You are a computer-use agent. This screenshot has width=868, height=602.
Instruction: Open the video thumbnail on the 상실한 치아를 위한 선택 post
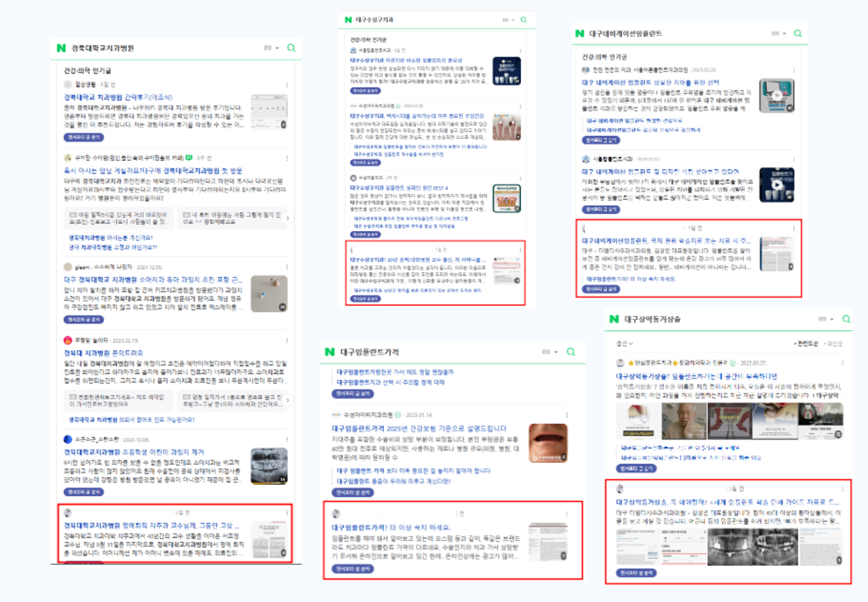point(777,96)
